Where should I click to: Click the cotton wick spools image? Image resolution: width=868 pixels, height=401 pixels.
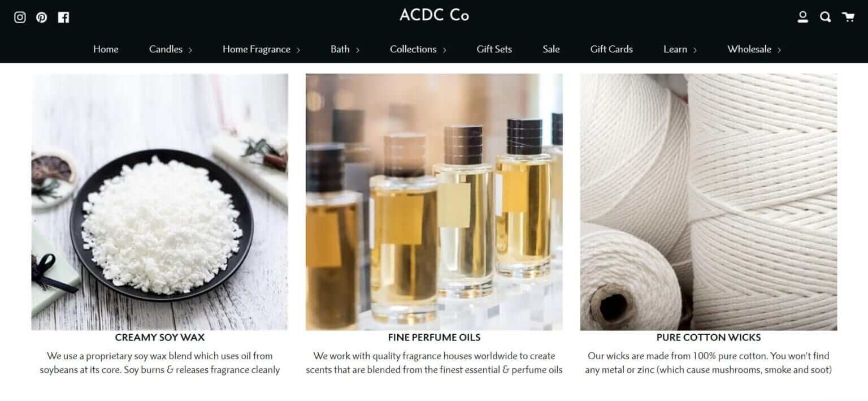tap(709, 202)
